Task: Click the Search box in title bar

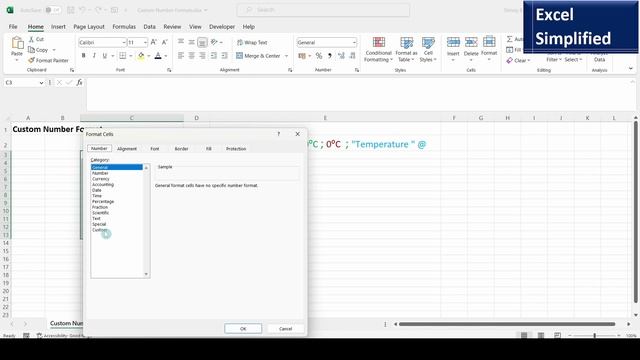Action: point(323,10)
